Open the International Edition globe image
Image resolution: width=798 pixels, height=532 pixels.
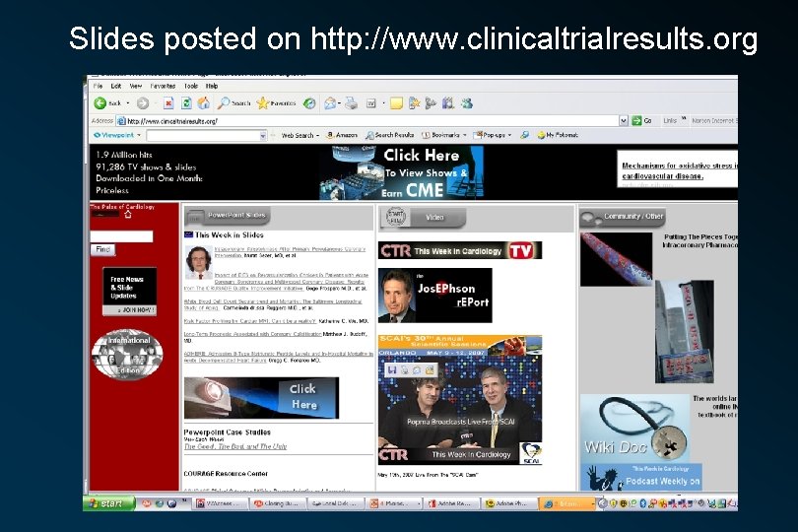(x=127, y=355)
